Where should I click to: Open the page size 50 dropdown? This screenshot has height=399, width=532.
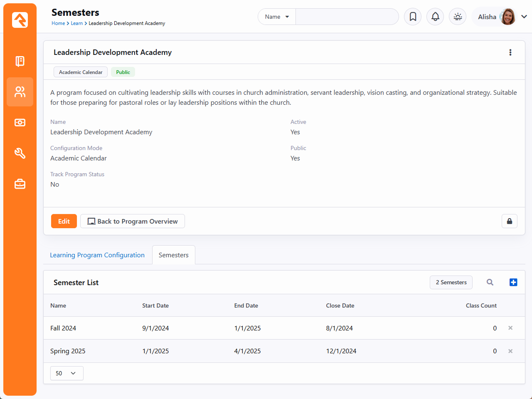[66, 373]
